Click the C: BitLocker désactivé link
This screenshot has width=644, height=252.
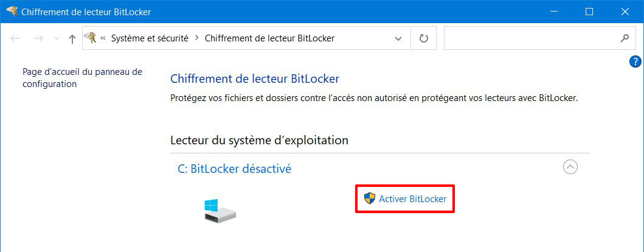click(235, 169)
